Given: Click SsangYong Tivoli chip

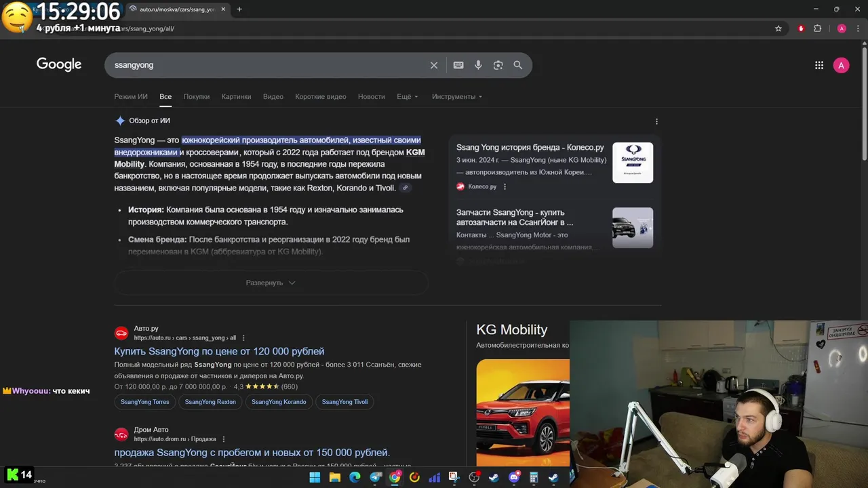Looking at the screenshot, I should [344, 402].
